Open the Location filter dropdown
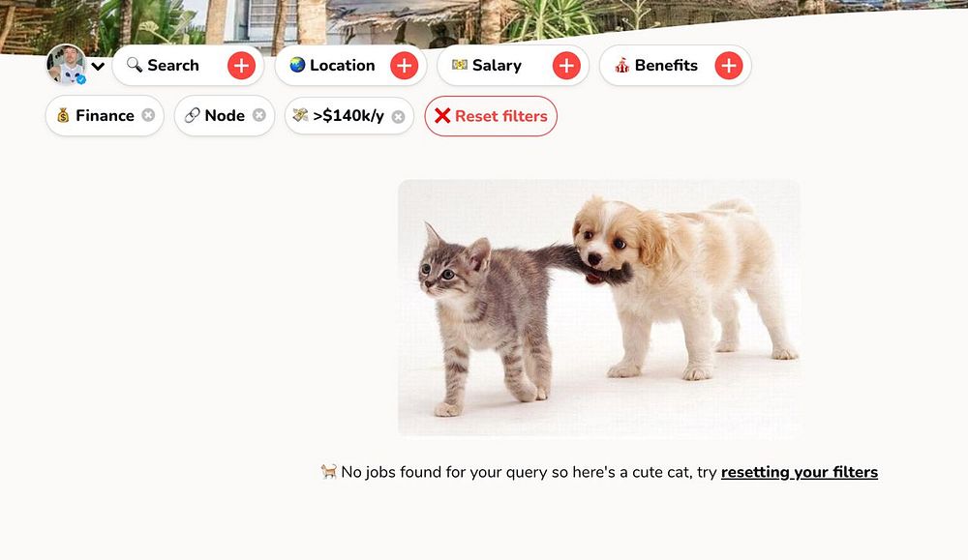Screen dimensions: 968x560 [x=350, y=66]
